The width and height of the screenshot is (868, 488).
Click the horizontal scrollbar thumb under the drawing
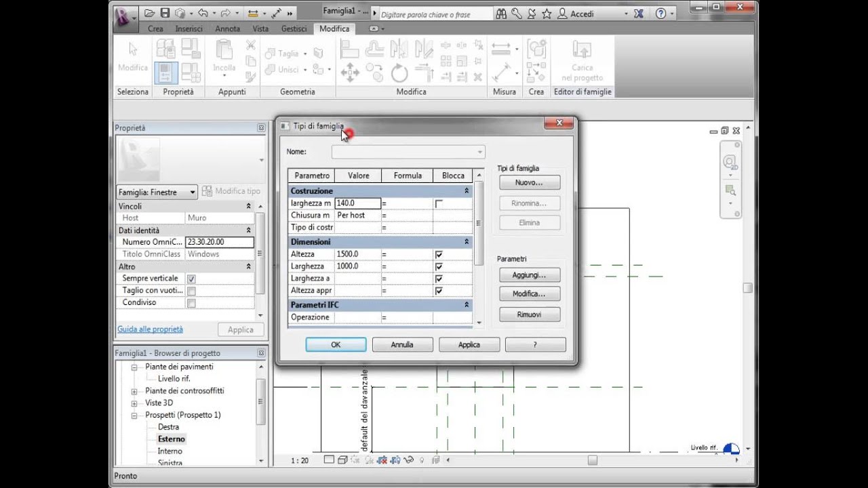592,460
